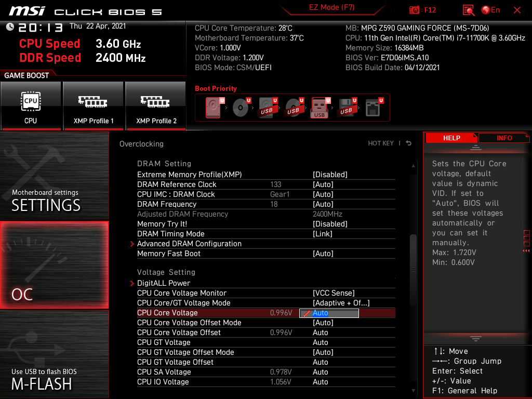Image resolution: width=532 pixels, height=399 pixels.
Task: Select the CPU GT Voltage Auto value
Action: tap(320, 342)
